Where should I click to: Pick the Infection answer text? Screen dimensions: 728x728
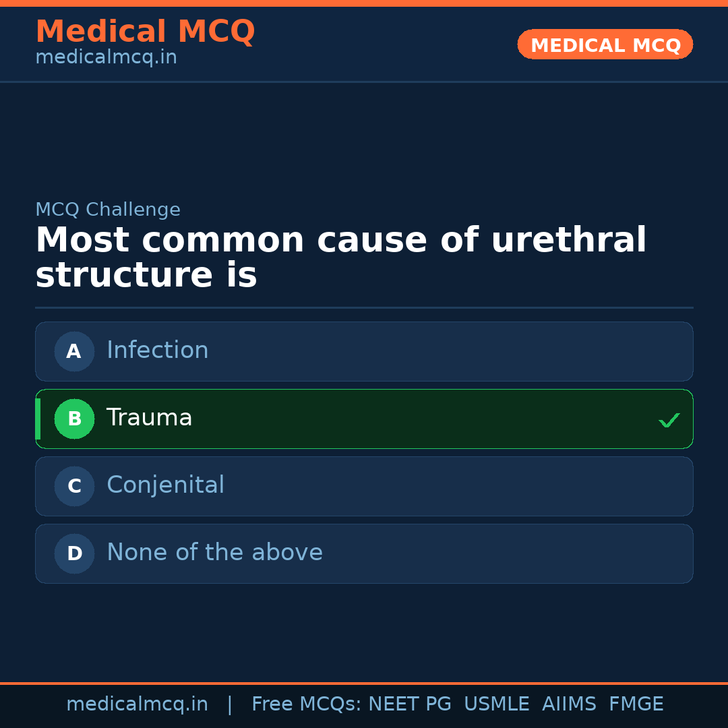[x=158, y=351]
